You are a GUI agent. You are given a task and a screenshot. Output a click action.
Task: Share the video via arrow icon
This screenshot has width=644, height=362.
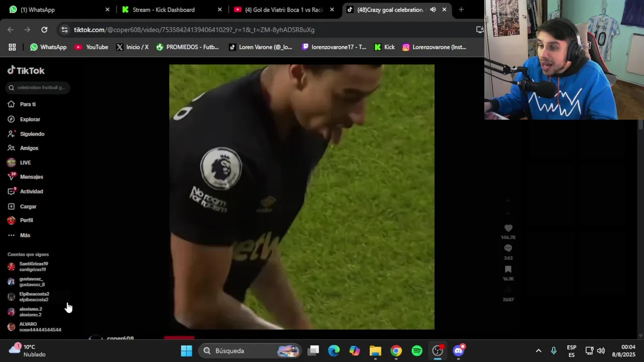tap(508, 290)
